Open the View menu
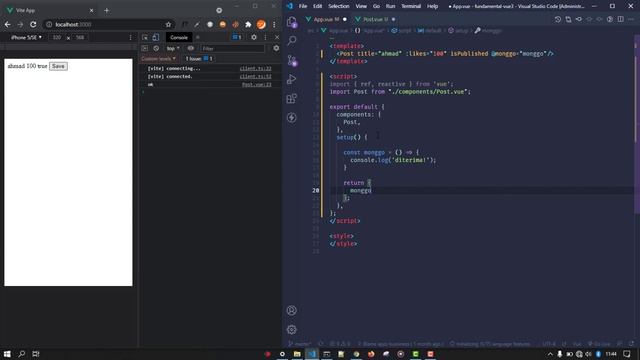 [x=361, y=6]
